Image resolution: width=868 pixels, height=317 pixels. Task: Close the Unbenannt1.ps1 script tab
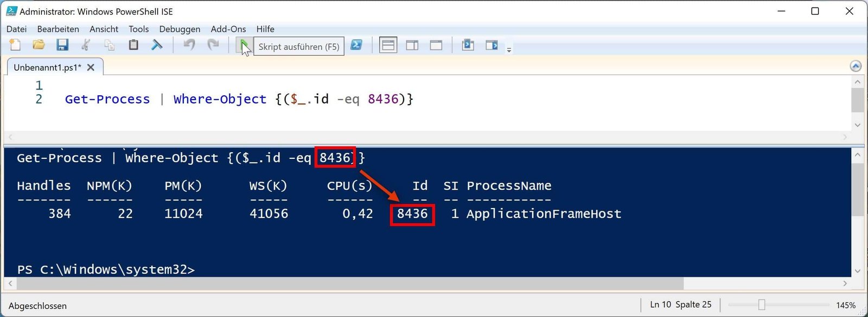(91, 68)
